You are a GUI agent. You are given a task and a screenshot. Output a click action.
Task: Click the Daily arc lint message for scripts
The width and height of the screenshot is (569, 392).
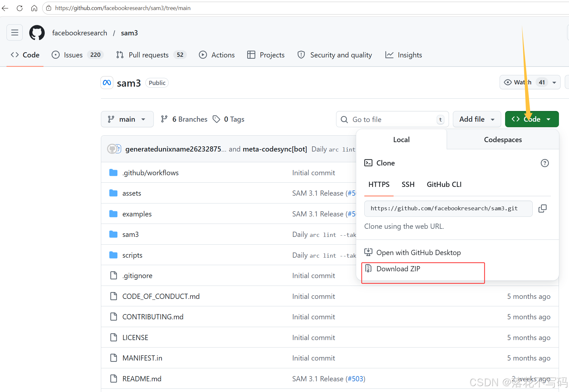pos(324,255)
